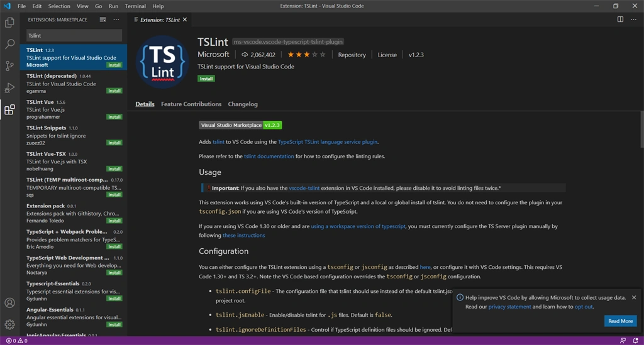Open the tslint documentation link

(269, 156)
